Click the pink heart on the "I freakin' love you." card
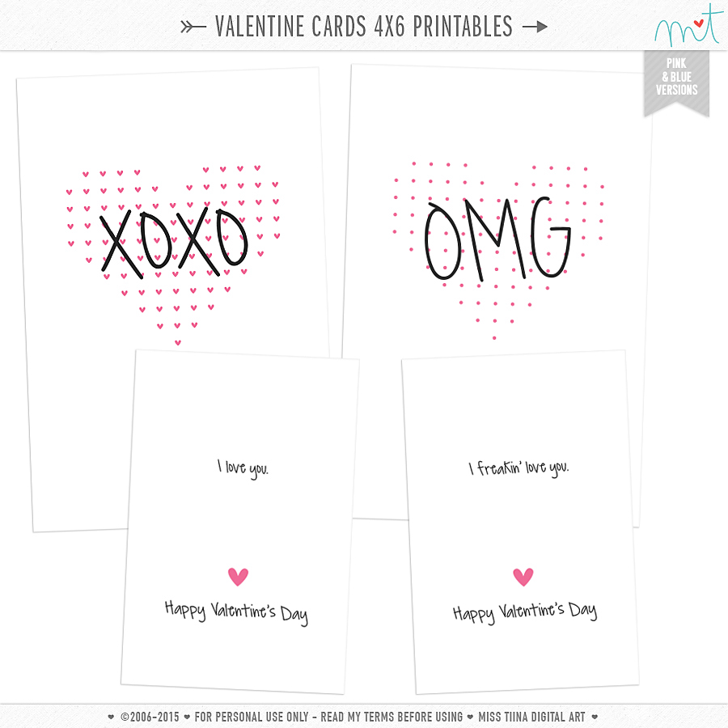This screenshot has width=728, height=728. (x=523, y=576)
